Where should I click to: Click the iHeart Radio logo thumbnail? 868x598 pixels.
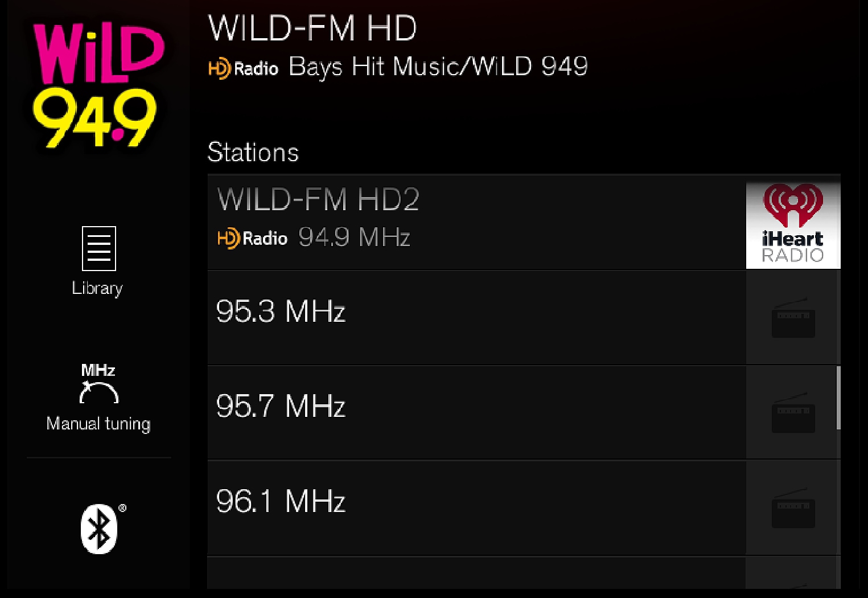point(793,223)
